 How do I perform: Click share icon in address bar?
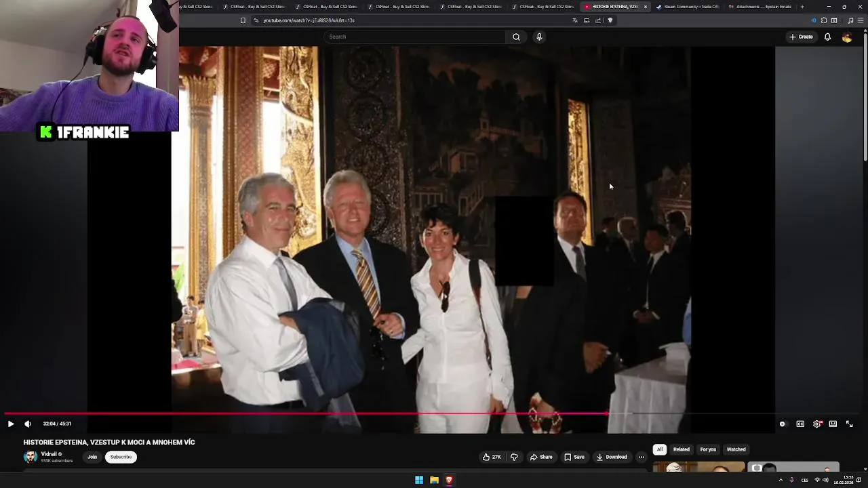598,20
